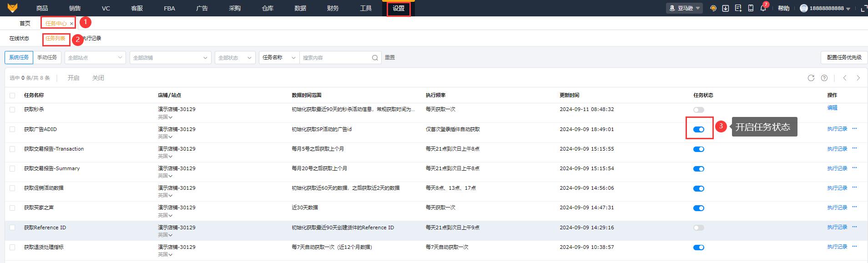Switch to the 在线状态 tab
Viewport: 868px width, 263px height.
coord(19,39)
